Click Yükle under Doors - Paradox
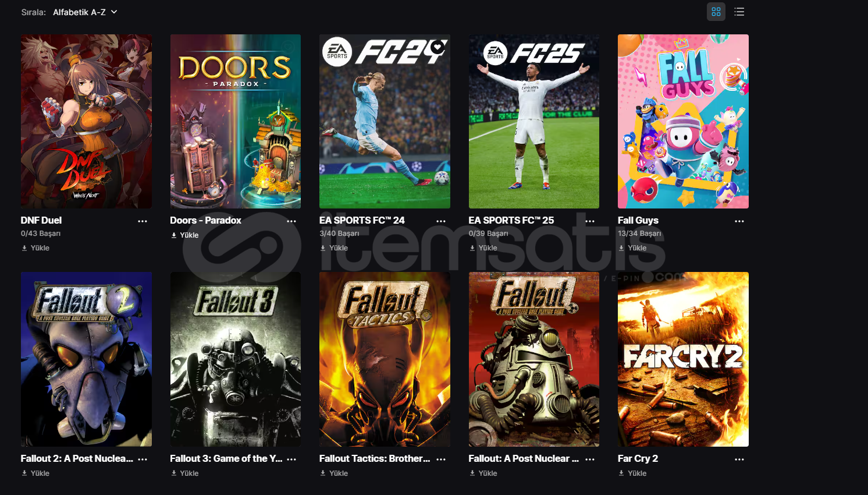The width and height of the screenshot is (868, 495). coord(185,235)
